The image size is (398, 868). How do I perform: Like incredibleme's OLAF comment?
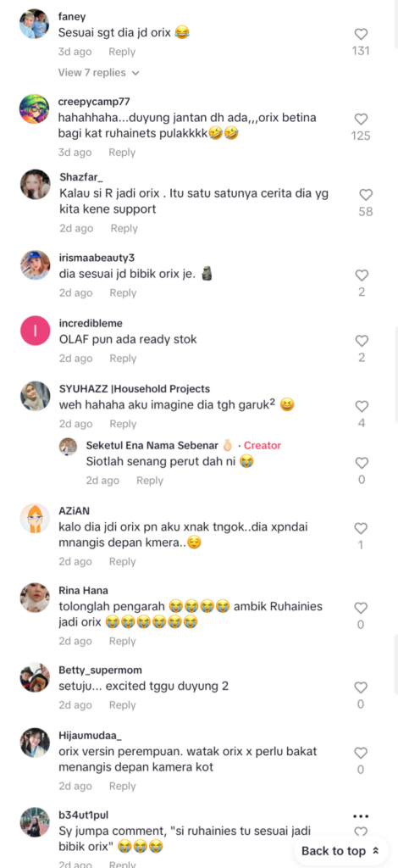tap(362, 341)
